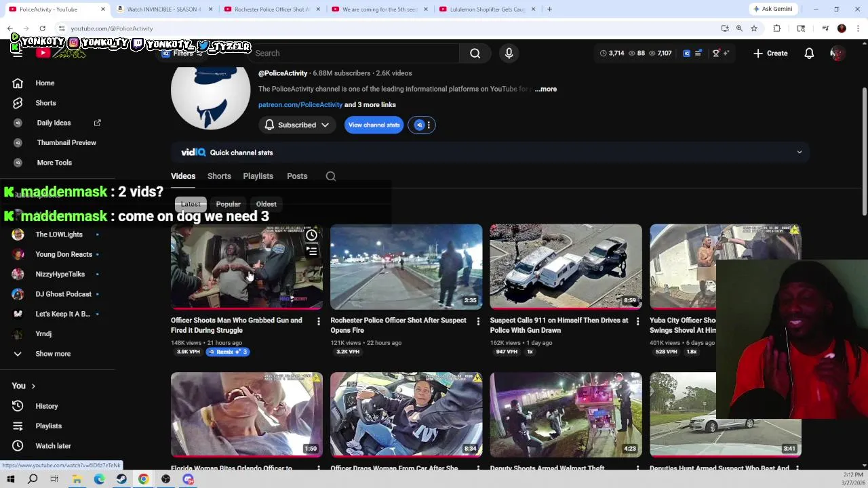Image resolution: width=868 pixels, height=488 pixels.
Task: Switch to channel Playlists tab
Action: pyautogui.click(x=258, y=176)
